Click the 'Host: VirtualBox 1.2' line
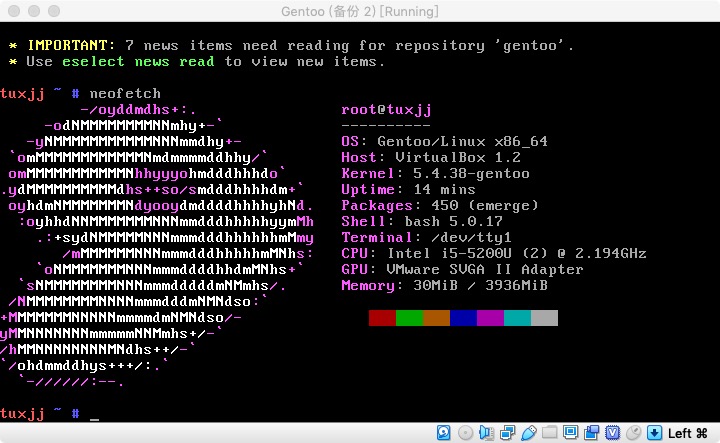 pyautogui.click(x=431, y=157)
